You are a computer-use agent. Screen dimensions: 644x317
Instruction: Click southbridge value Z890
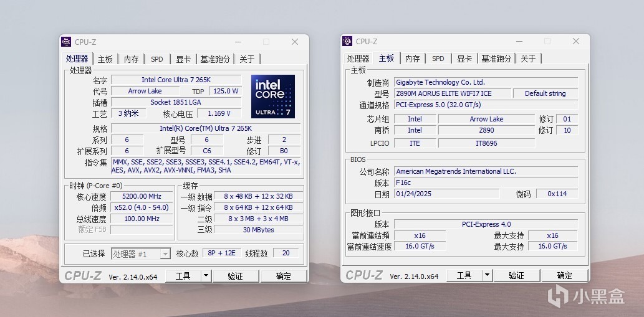tap(487, 130)
